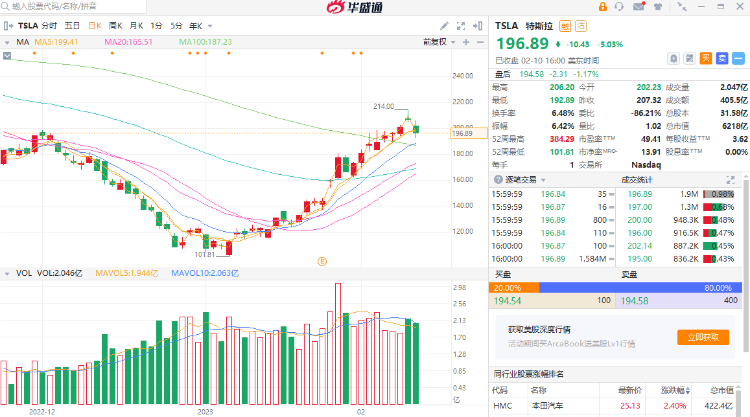Open MA indicator dropdown arrow

tap(7, 43)
